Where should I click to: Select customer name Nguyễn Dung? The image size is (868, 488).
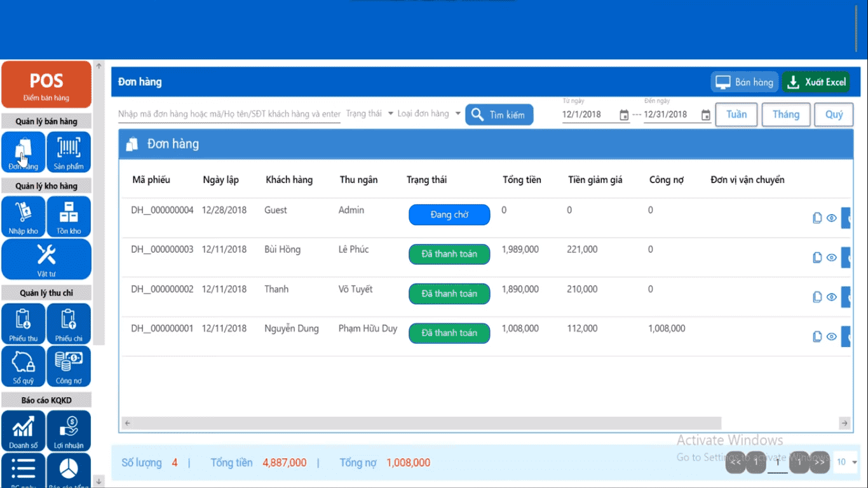click(292, 329)
